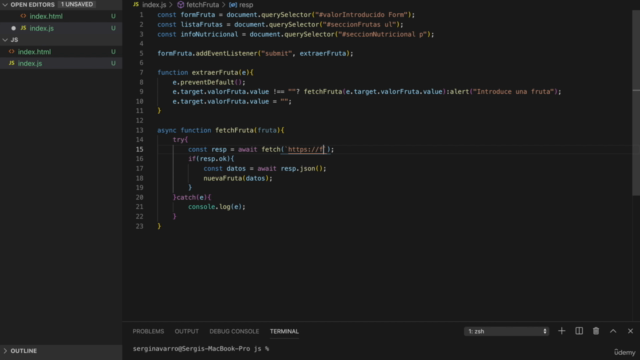Viewport: 640px width, 360px height.
Task: Kill terminal with trash icon
Action: tap(596, 331)
